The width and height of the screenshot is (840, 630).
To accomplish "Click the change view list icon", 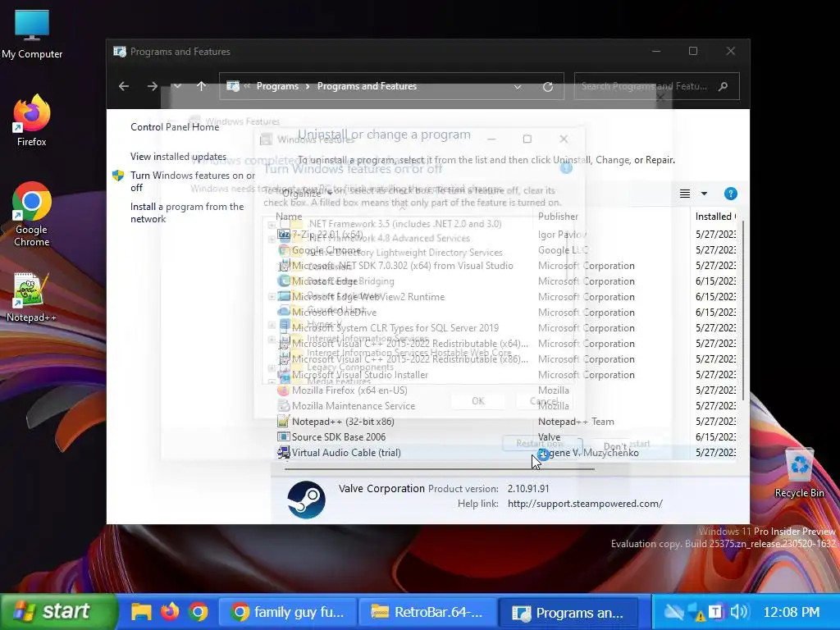I will 685,194.
